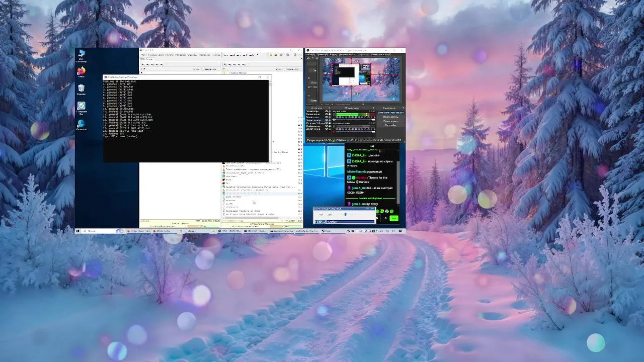Open Коллекция сцен menu in OBS
The width and height of the screenshot is (644, 362).
pos(381,55)
